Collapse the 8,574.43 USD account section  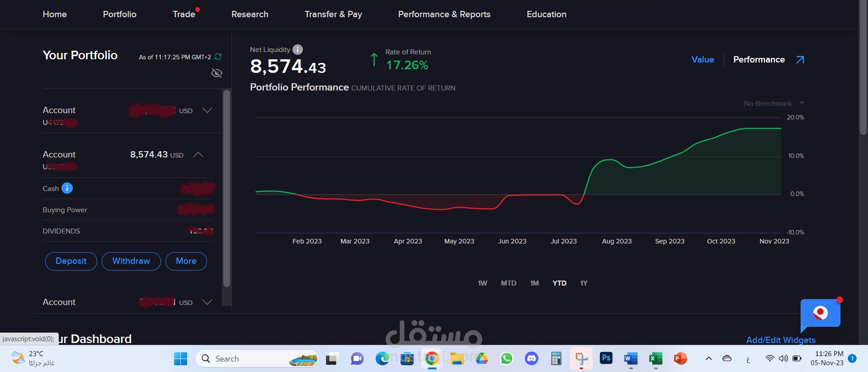198,154
